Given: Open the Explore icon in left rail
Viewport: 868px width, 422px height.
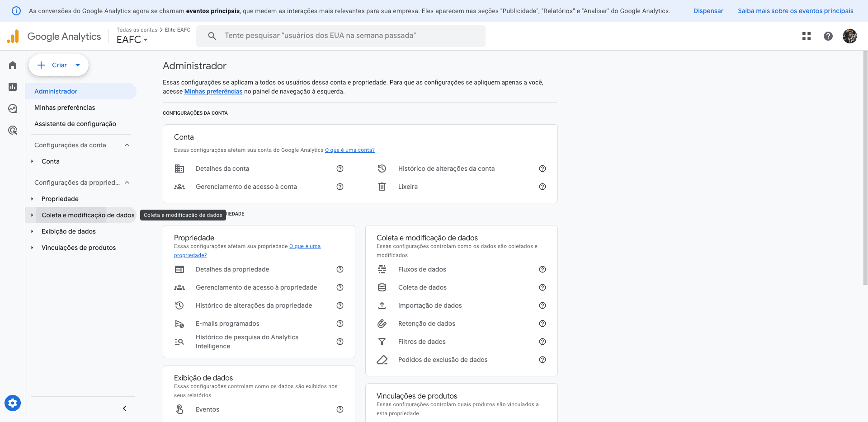Looking at the screenshot, I should pos(13,108).
